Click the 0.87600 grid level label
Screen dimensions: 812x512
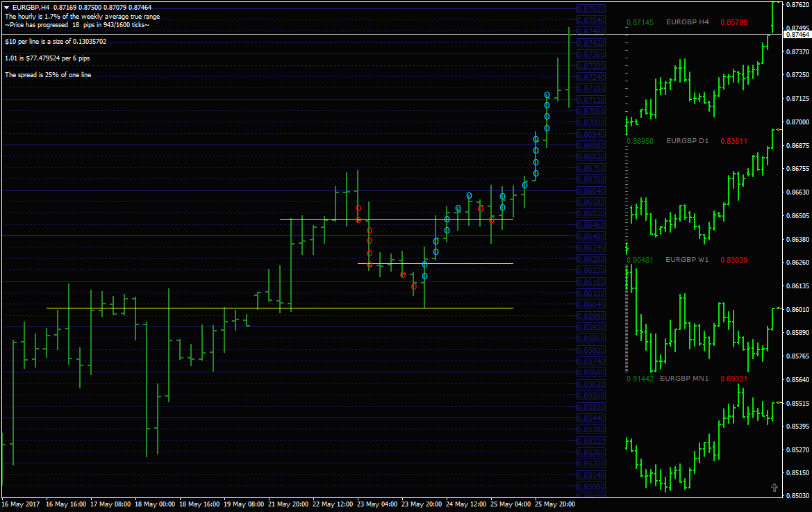click(x=591, y=9)
